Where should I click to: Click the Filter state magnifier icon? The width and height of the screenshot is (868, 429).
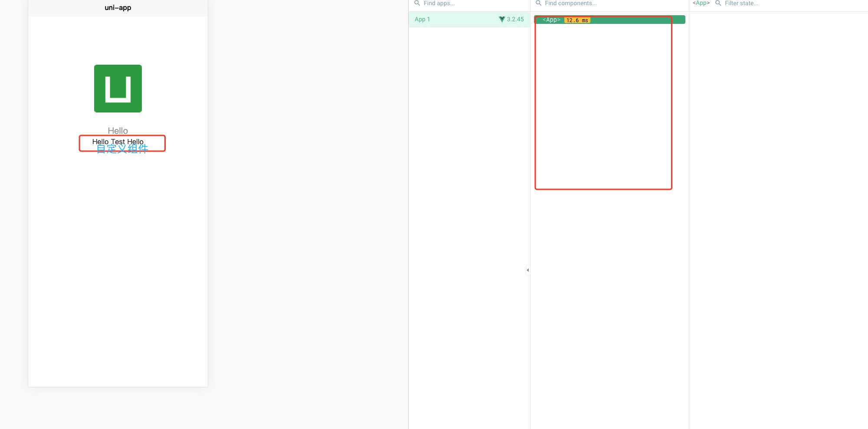tap(718, 3)
